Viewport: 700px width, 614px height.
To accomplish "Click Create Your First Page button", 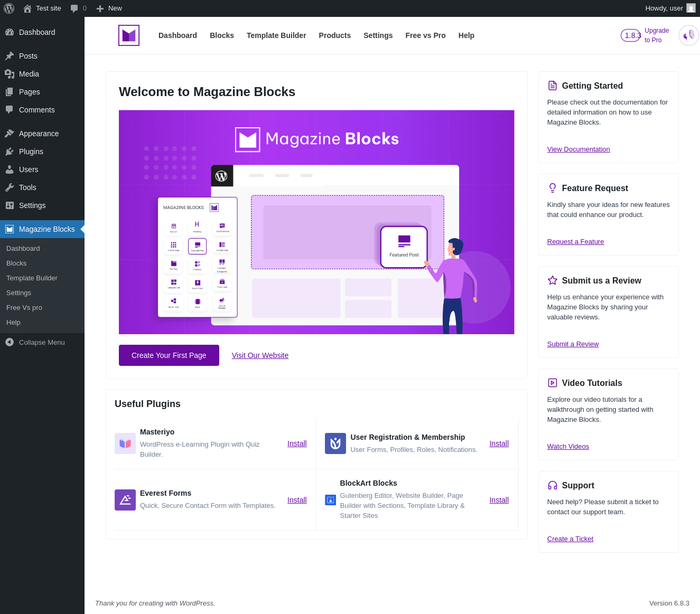I will pyautogui.click(x=169, y=355).
